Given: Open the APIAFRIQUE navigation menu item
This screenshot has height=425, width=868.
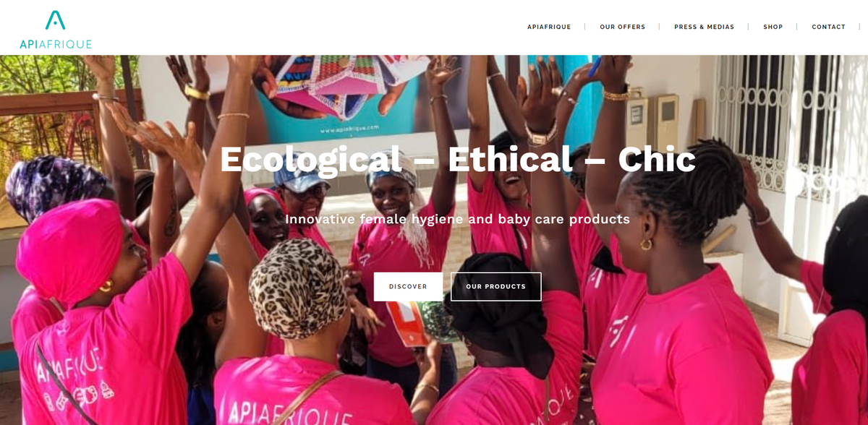Looking at the screenshot, I should point(549,27).
